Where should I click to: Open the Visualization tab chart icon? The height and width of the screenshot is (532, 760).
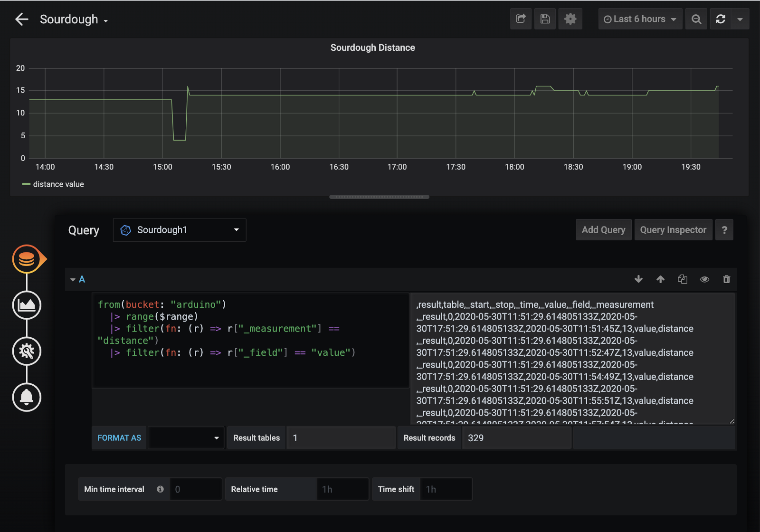pyautogui.click(x=27, y=305)
